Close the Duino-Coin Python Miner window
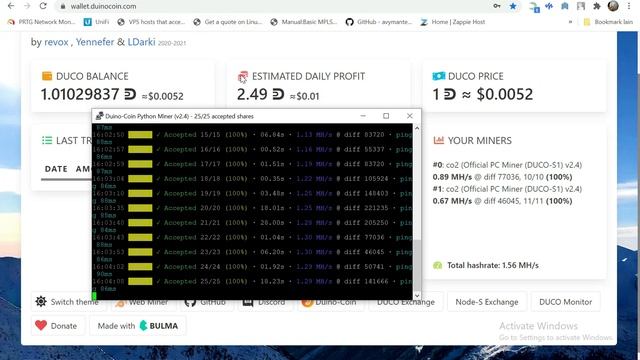Image resolution: width=640 pixels, height=360 pixels. click(409, 116)
